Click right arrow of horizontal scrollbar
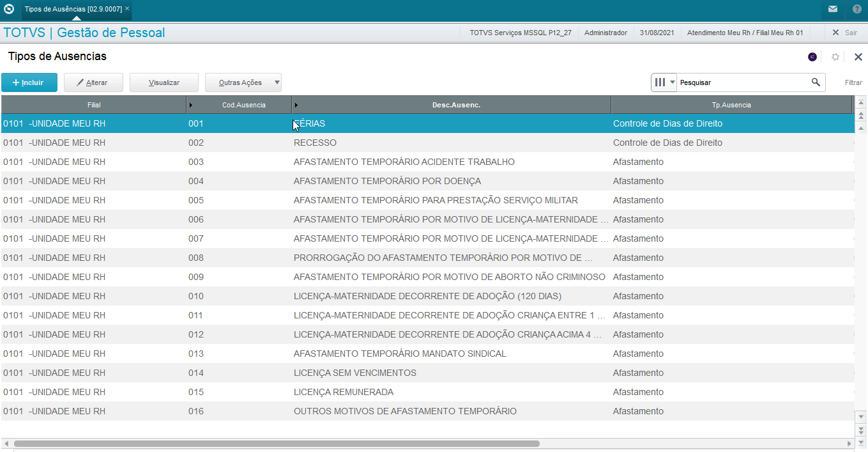The image size is (868, 452). coord(849,443)
